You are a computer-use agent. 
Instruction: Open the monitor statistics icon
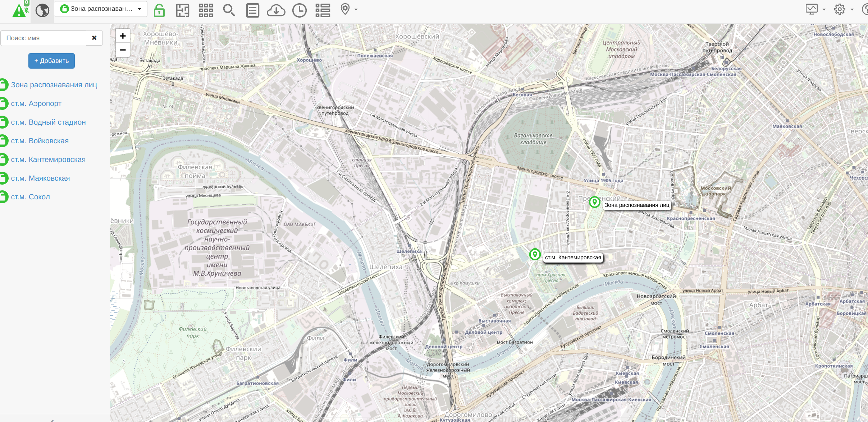pyautogui.click(x=812, y=9)
